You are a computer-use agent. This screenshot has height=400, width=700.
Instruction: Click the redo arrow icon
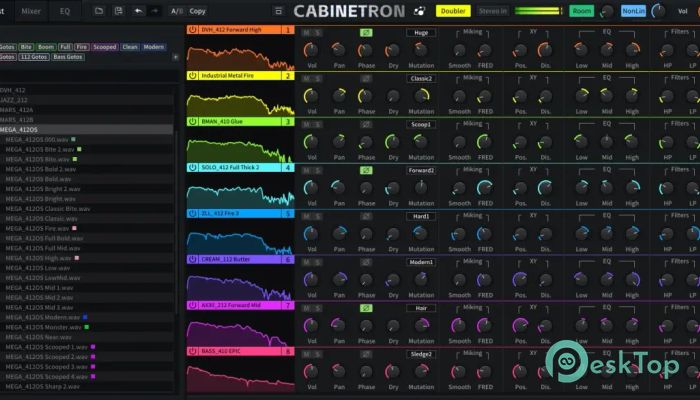click(x=154, y=11)
